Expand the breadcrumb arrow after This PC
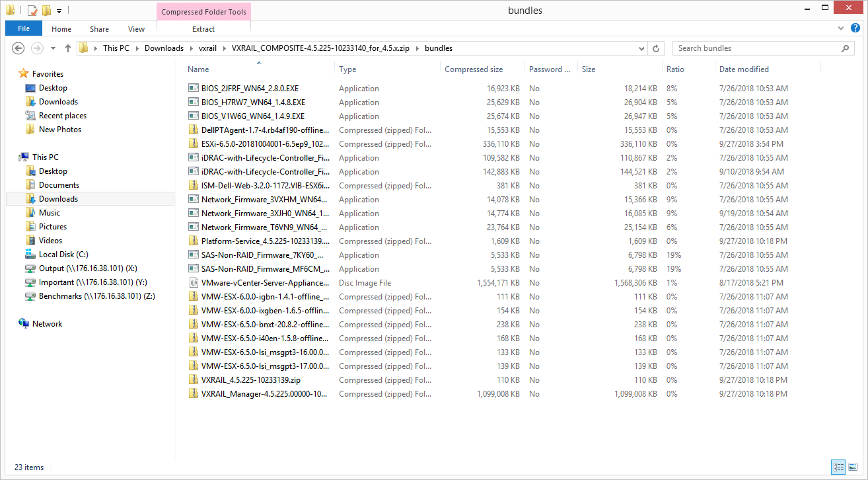Screen dimensions: 868x480 click(x=137, y=48)
